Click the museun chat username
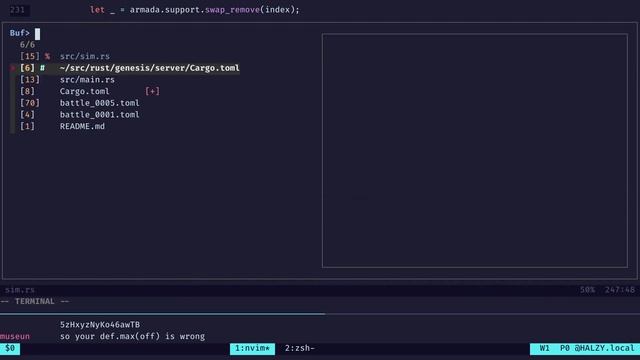 15,336
